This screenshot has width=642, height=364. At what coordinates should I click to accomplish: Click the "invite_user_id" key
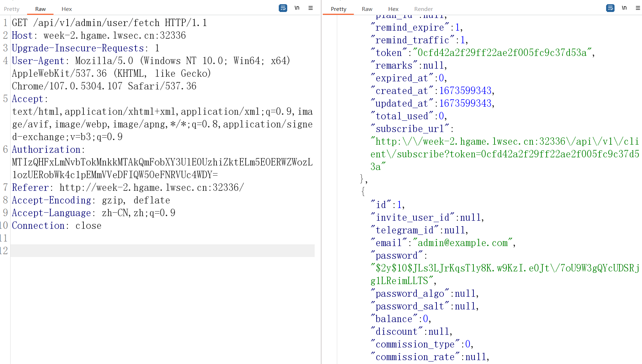tap(413, 218)
